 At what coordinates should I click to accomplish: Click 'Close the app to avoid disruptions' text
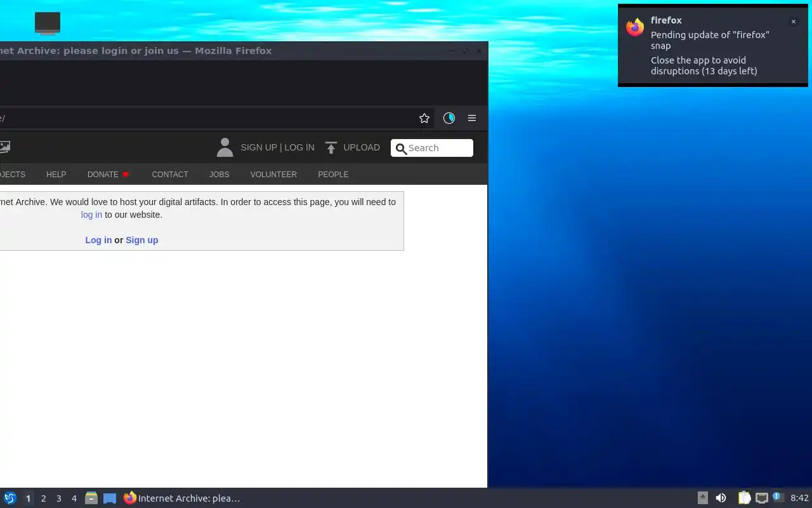pyautogui.click(x=704, y=65)
